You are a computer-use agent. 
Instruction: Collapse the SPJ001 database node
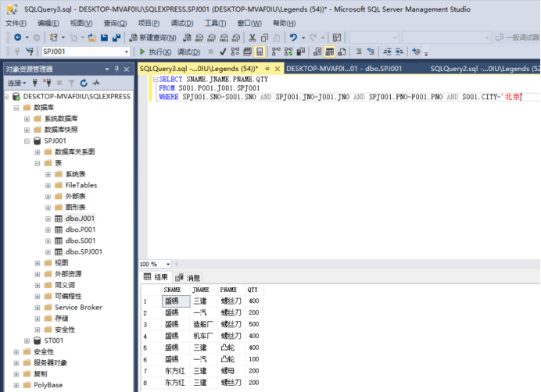click(27, 141)
